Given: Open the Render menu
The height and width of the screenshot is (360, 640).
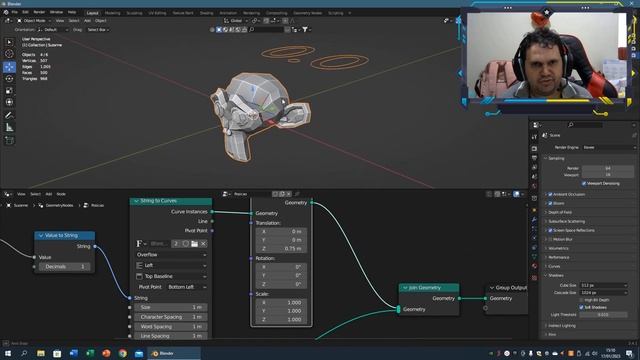Looking at the screenshot, I should click(x=39, y=13).
